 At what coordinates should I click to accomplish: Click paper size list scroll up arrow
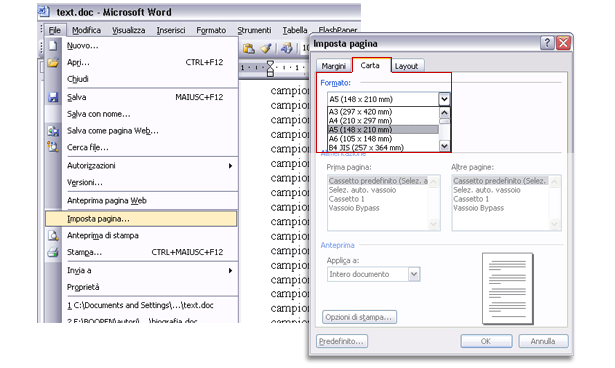(444, 113)
